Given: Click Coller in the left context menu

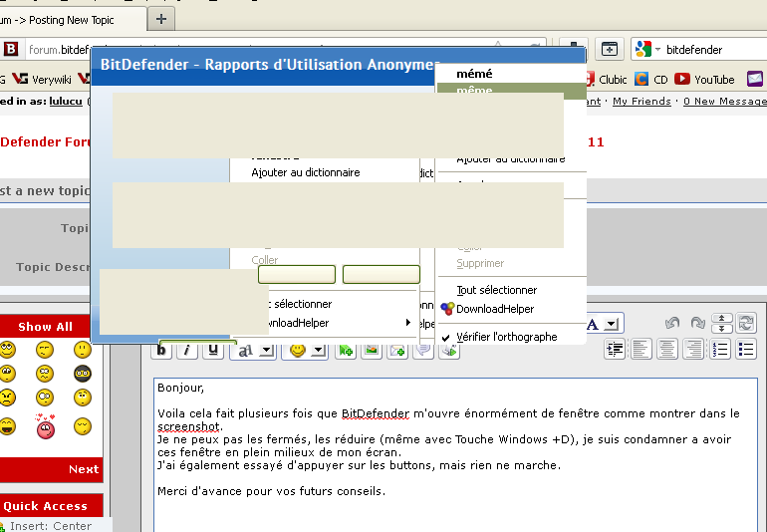Looking at the screenshot, I should (265, 259).
